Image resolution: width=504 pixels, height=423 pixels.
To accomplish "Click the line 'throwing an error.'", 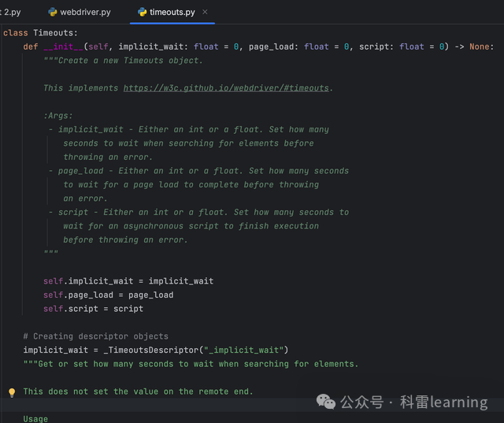I will (x=108, y=158).
